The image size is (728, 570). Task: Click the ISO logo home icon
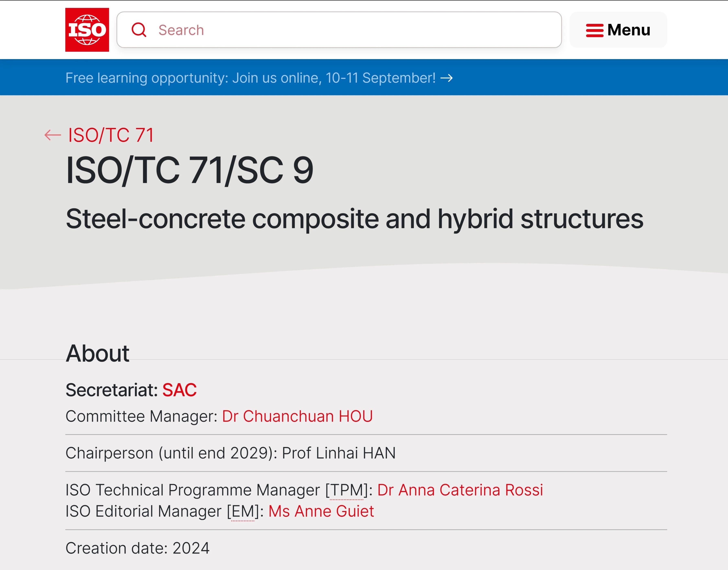[87, 30]
